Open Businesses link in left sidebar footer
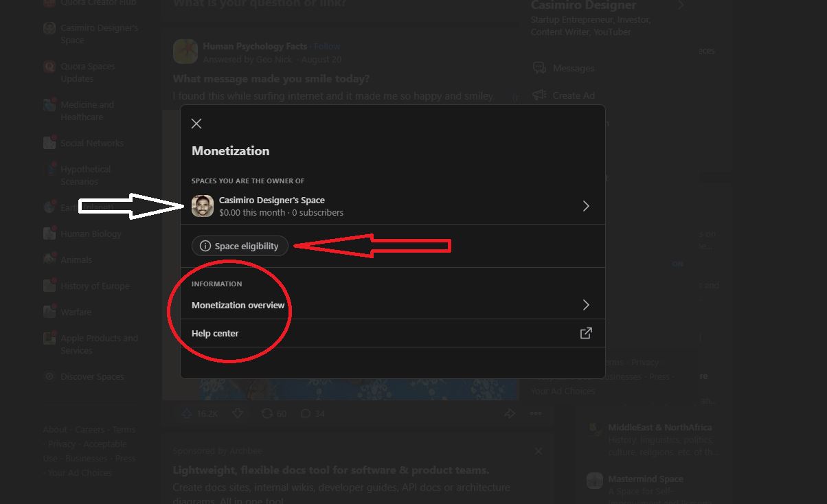Image resolution: width=827 pixels, height=504 pixels. (x=87, y=458)
